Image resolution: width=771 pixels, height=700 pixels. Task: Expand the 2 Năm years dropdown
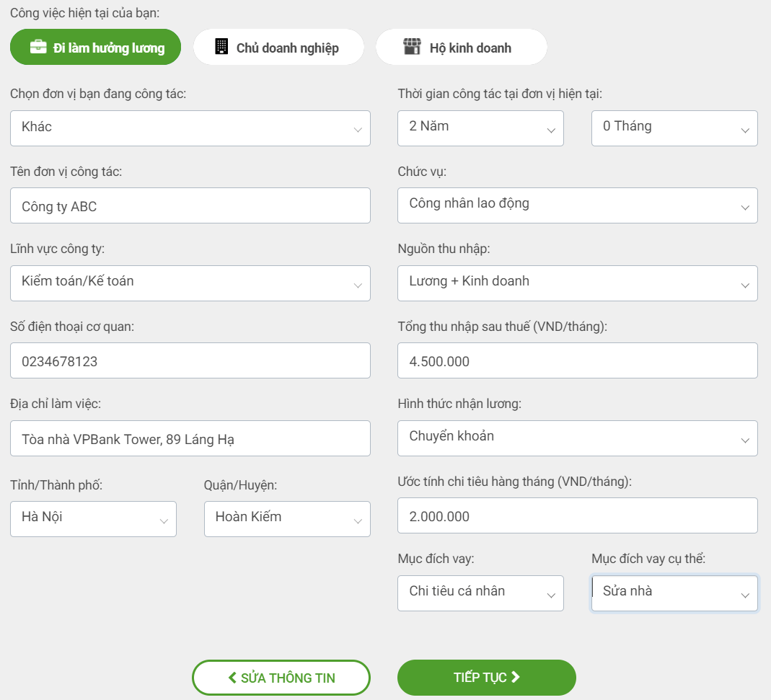coord(480,128)
